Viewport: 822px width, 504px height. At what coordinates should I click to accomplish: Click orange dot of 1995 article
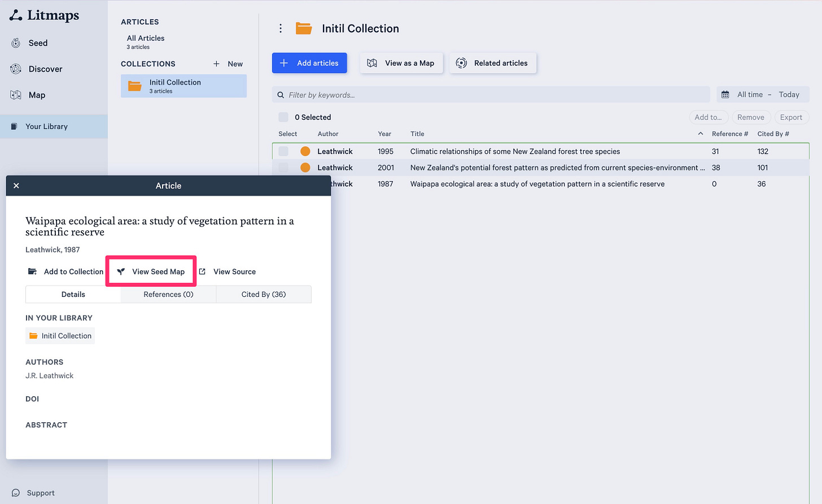(305, 151)
